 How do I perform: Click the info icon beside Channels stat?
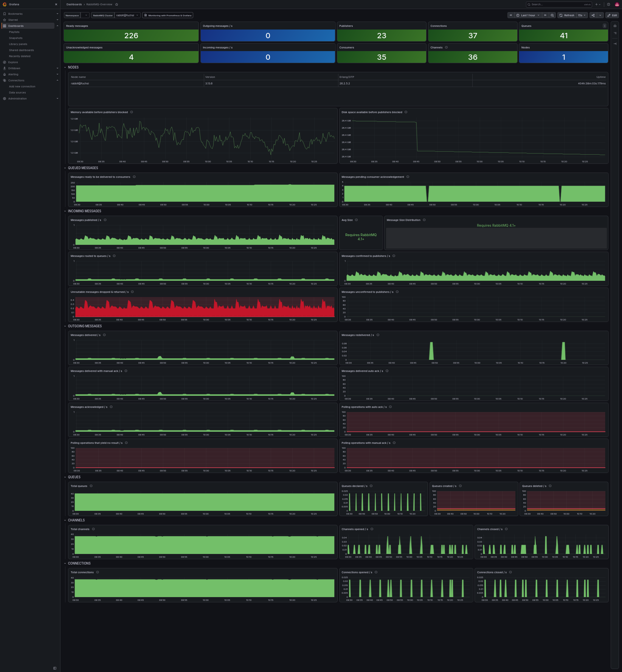(446, 47)
